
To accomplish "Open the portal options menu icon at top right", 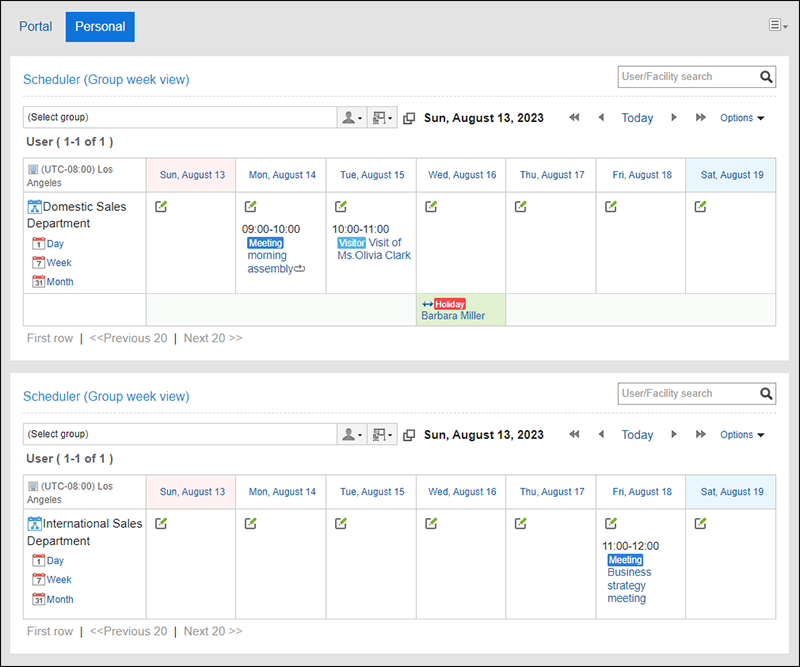I will click(x=778, y=25).
